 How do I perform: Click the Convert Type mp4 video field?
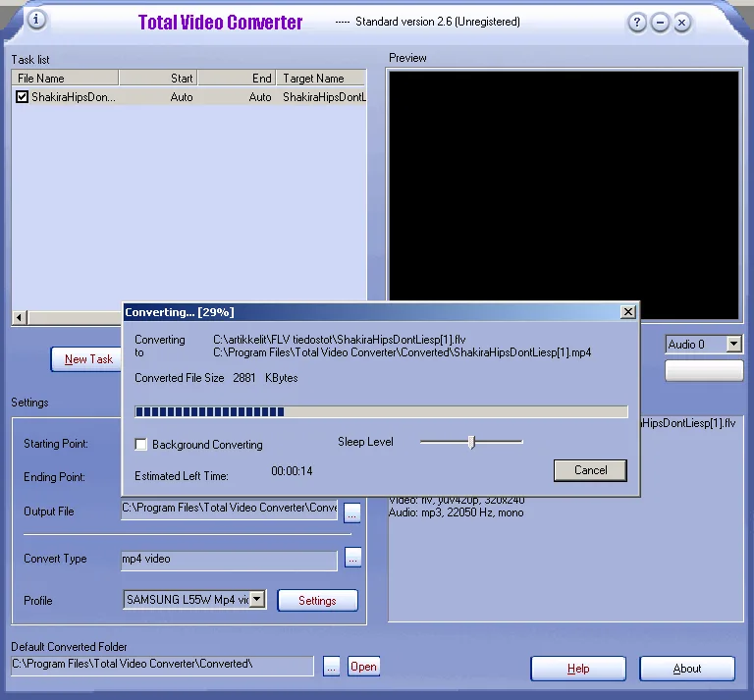229,560
